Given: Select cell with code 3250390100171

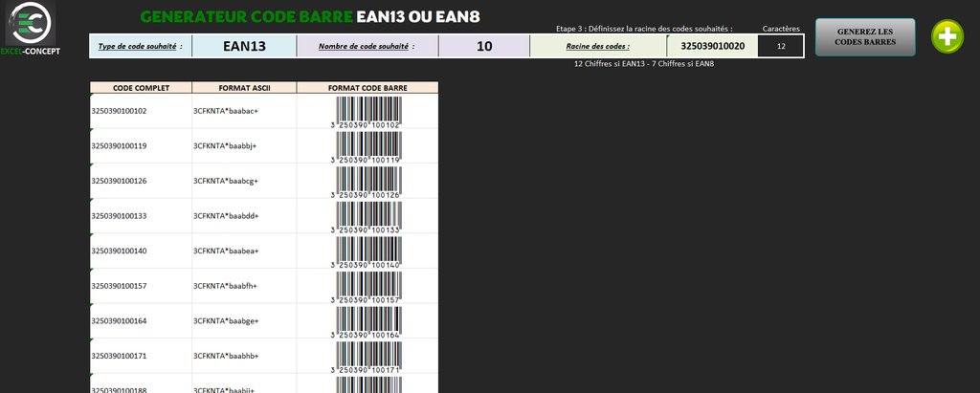Looking at the screenshot, I should click(x=142, y=356).
